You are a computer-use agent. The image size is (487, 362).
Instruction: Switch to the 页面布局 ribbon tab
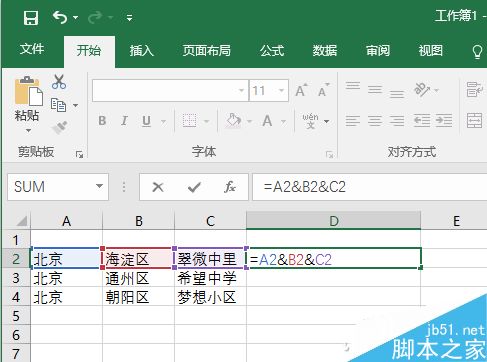(x=206, y=51)
